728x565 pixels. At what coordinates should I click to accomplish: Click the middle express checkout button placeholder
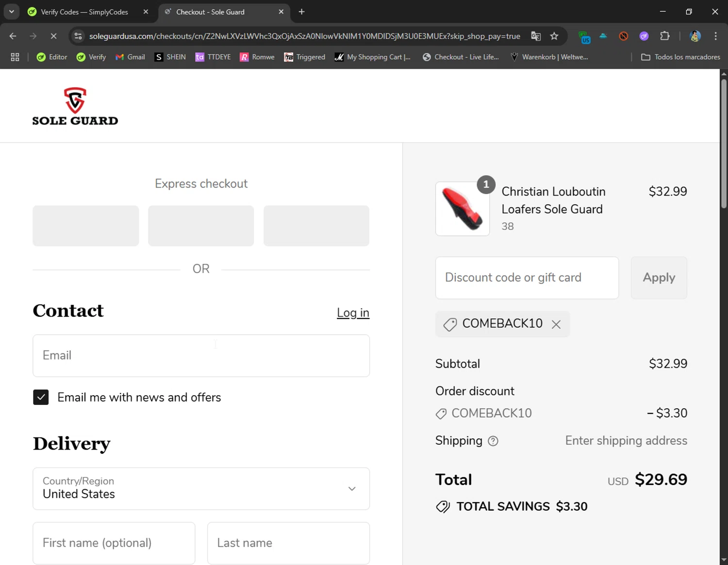click(201, 226)
